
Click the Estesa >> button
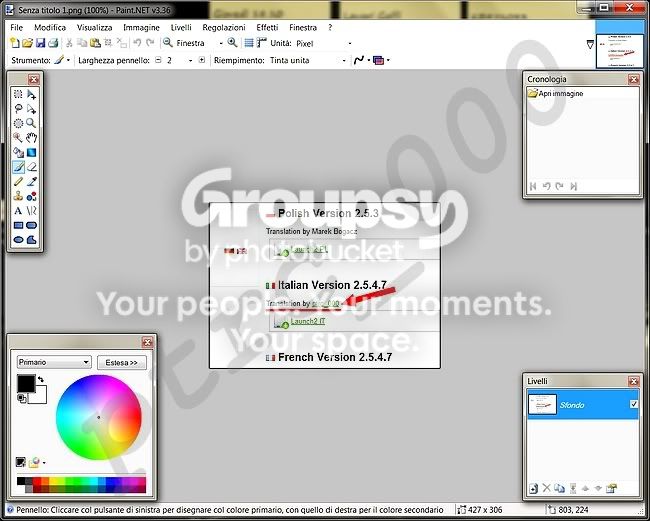click(x=121, y=362)
